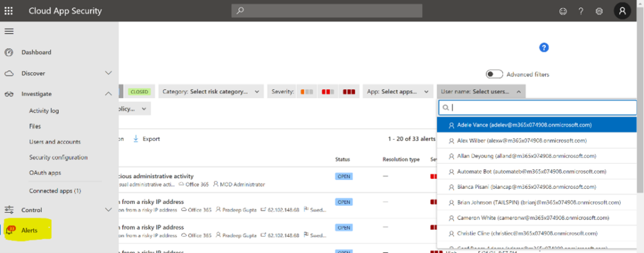Click the user name search field
This screenshot has height=253, width=644.
point(538,108)
